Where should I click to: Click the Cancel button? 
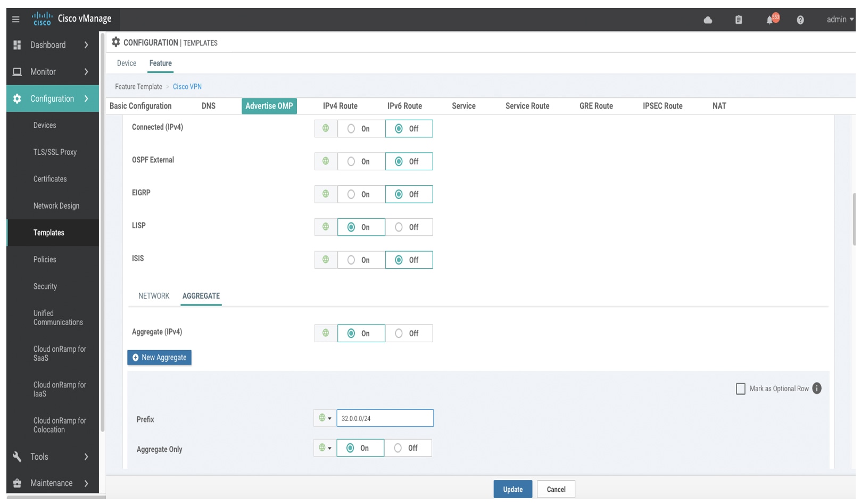pyautogui.click(x=556, y=490)
